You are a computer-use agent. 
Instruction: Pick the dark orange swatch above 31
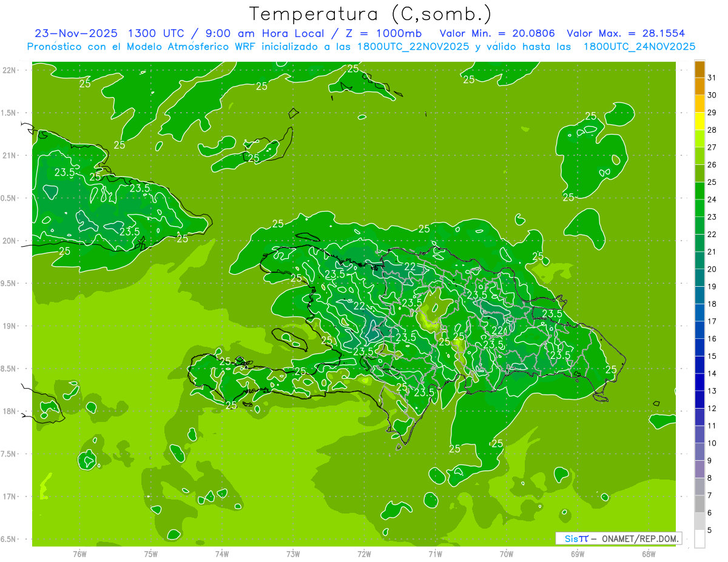(x=699, y=69)
